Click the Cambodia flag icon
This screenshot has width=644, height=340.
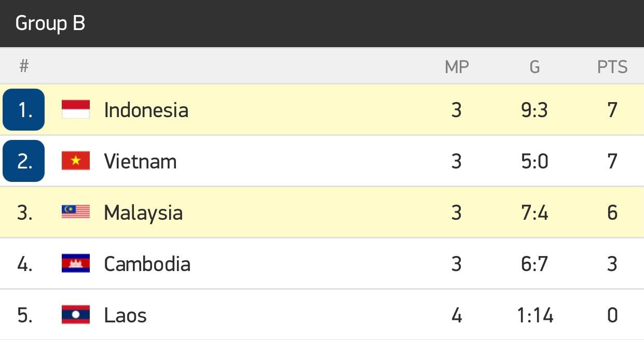click(x=76, y=263)
